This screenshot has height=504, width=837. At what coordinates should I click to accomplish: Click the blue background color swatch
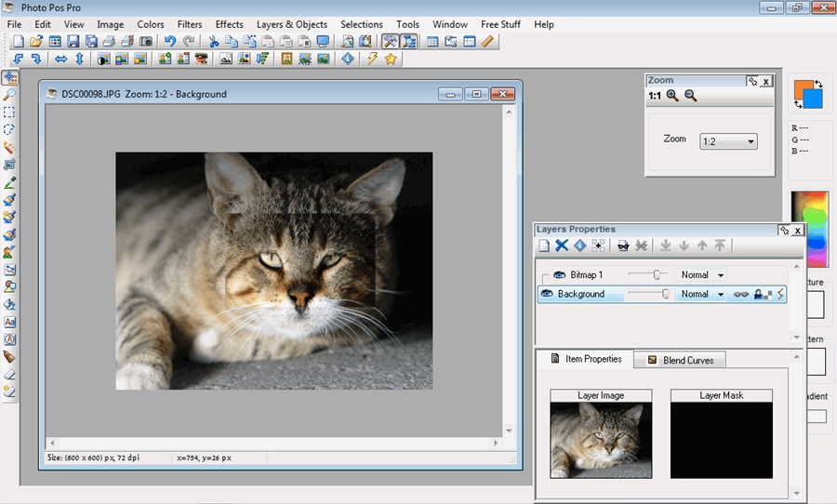click(815, 100)
